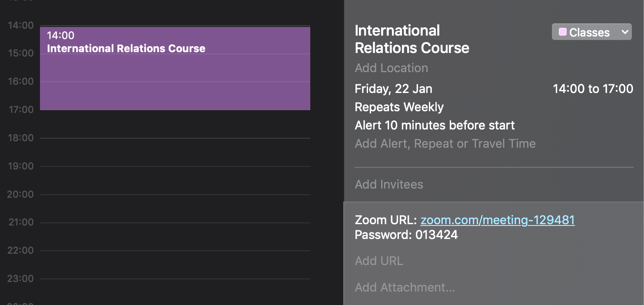The width and height of the screenshot is (644, 305).
Task: Open the Alert 10 minutes before start setting
Action: coord(435,126)
